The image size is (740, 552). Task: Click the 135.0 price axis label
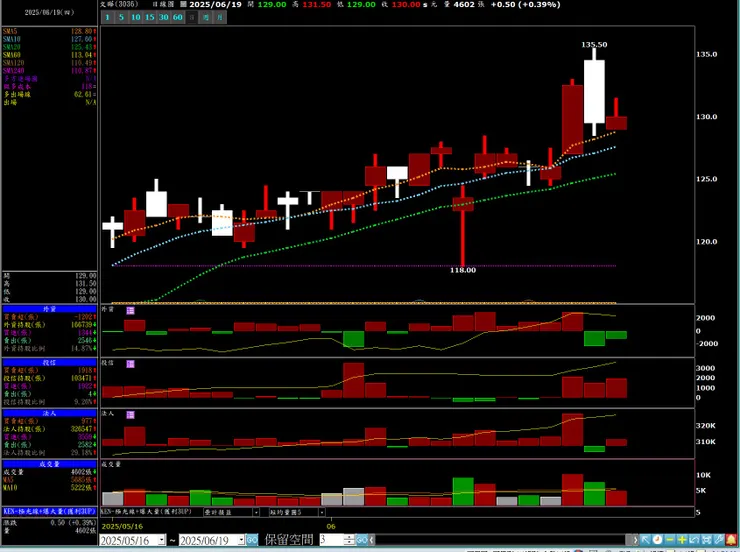pos(706,54)
